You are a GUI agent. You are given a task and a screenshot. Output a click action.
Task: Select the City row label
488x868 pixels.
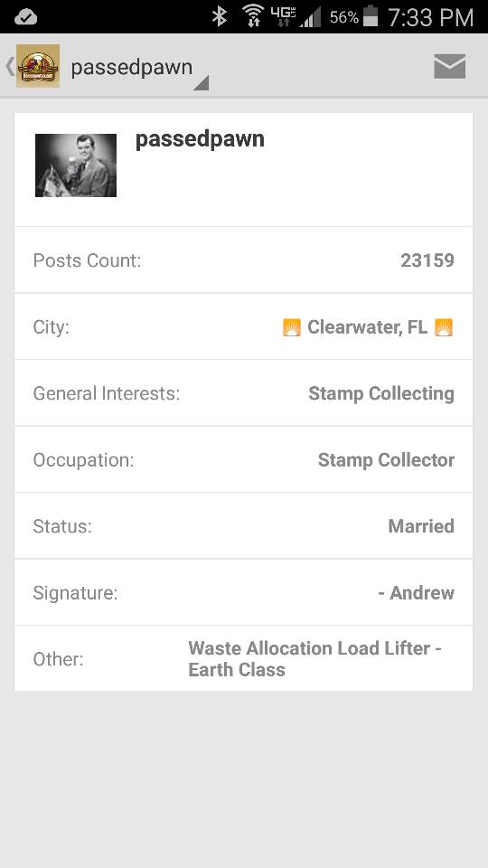(x=51, y=327)
